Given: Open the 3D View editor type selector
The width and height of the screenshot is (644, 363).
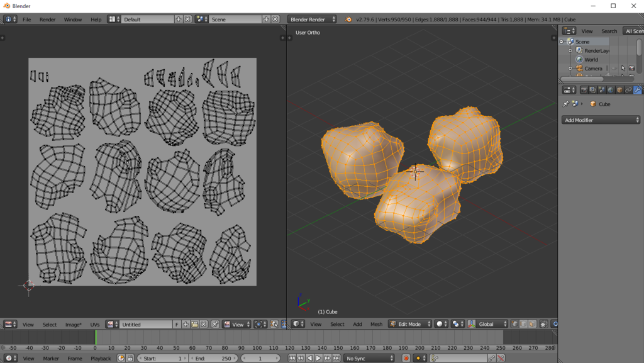Looking at the screenshot, I should pos(298,324).
